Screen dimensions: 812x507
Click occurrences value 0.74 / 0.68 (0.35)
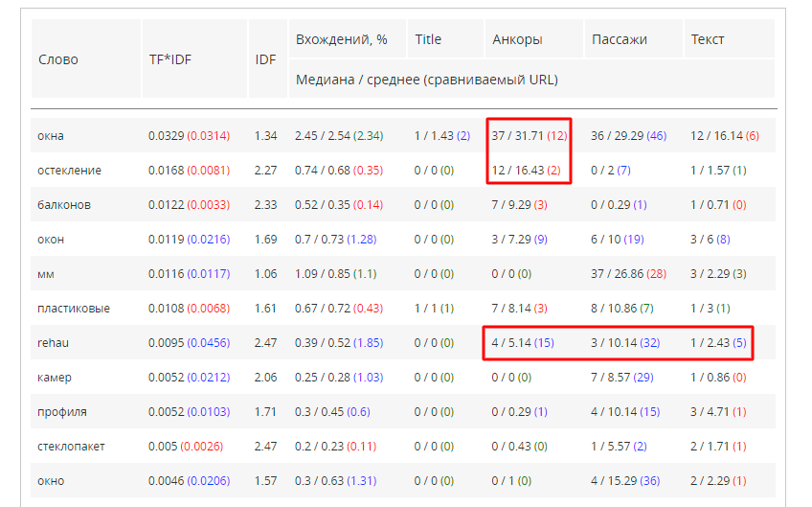click(339, 170)
